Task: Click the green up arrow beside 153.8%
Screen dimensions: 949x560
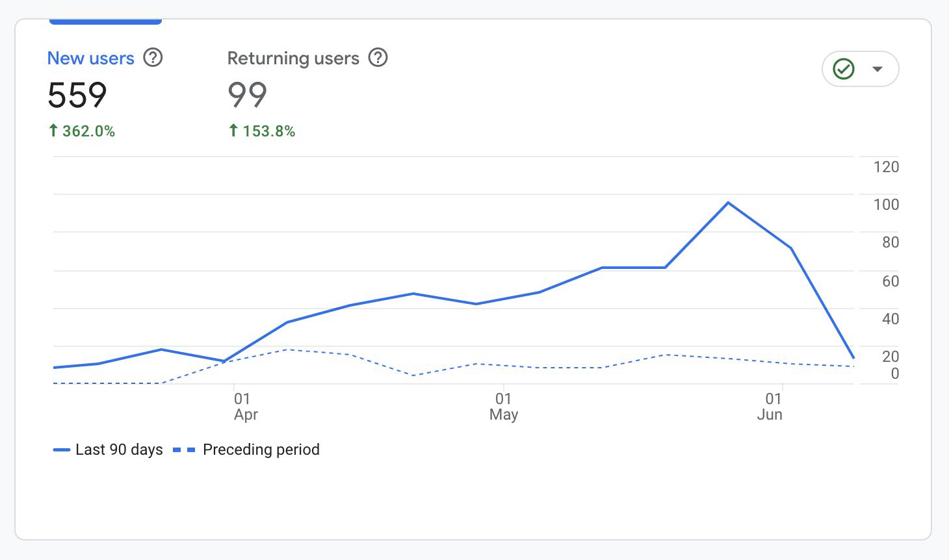Action: 233,131
